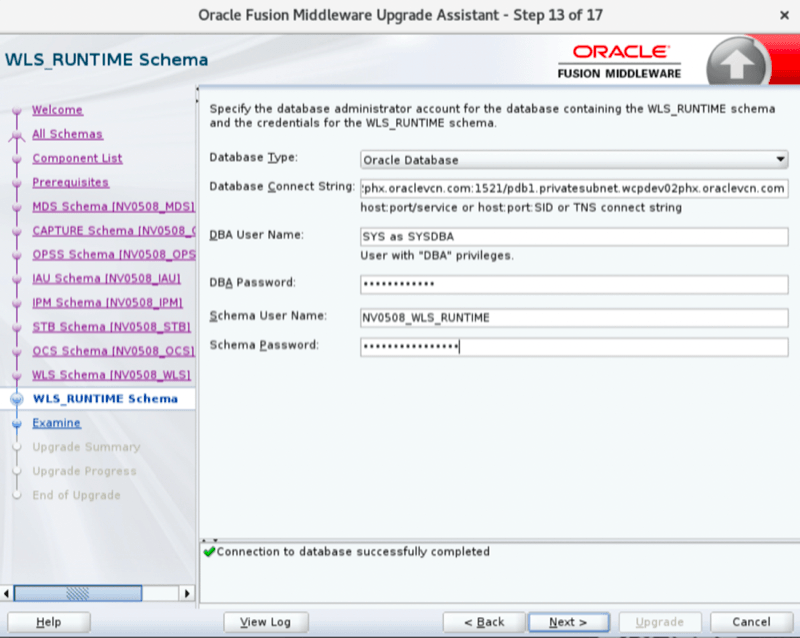Open the Prerequisites step
Viewport: 800px width, 638px height.
[x=70, y=182]
